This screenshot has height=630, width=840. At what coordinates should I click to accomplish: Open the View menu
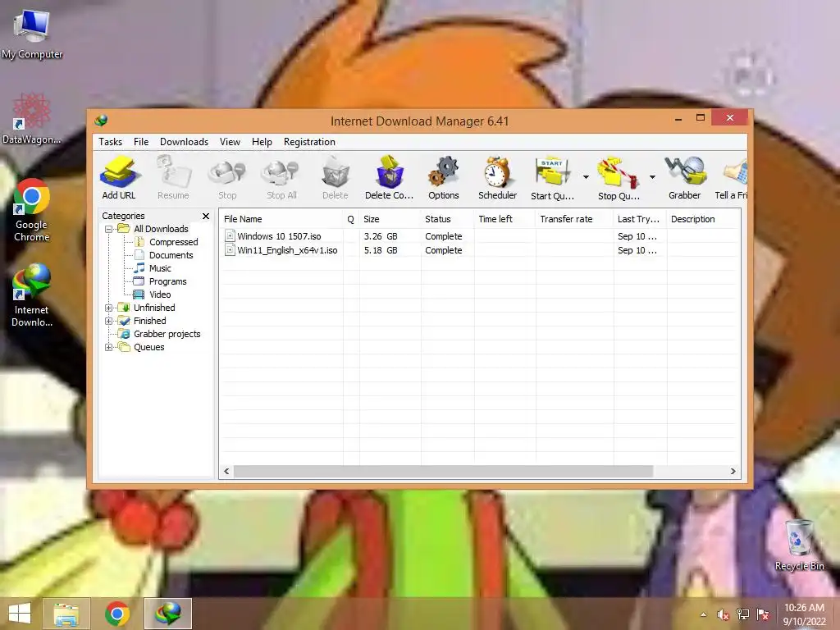[x=230, y=142]
